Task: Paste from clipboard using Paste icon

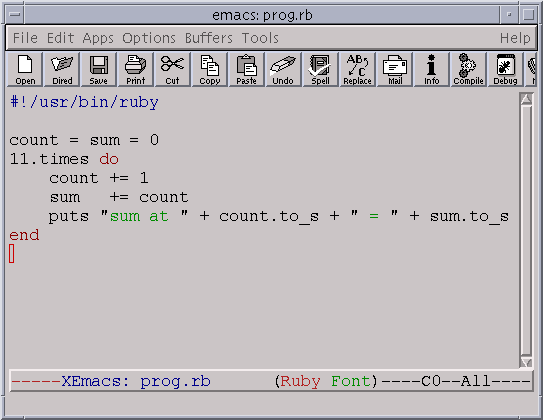Action: [246, 70]
